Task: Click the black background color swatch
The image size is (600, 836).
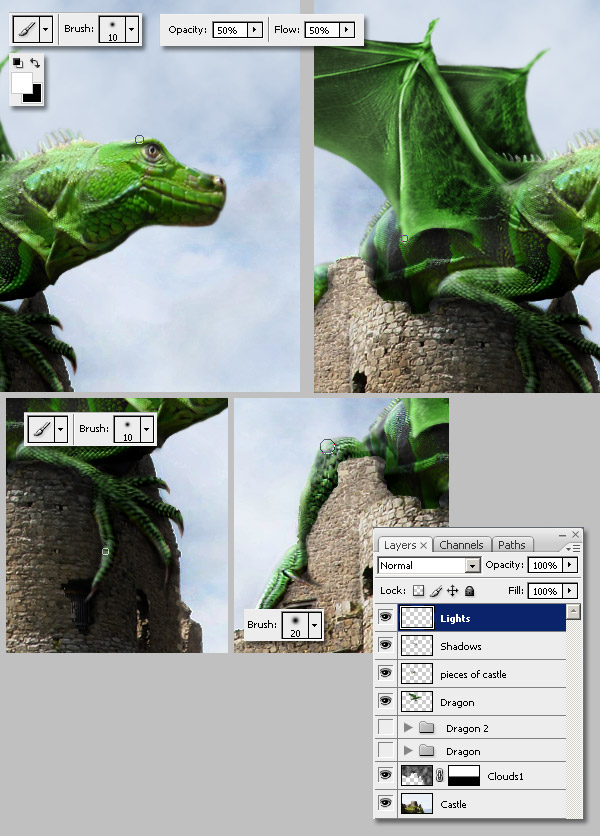Action: [34, 95]
